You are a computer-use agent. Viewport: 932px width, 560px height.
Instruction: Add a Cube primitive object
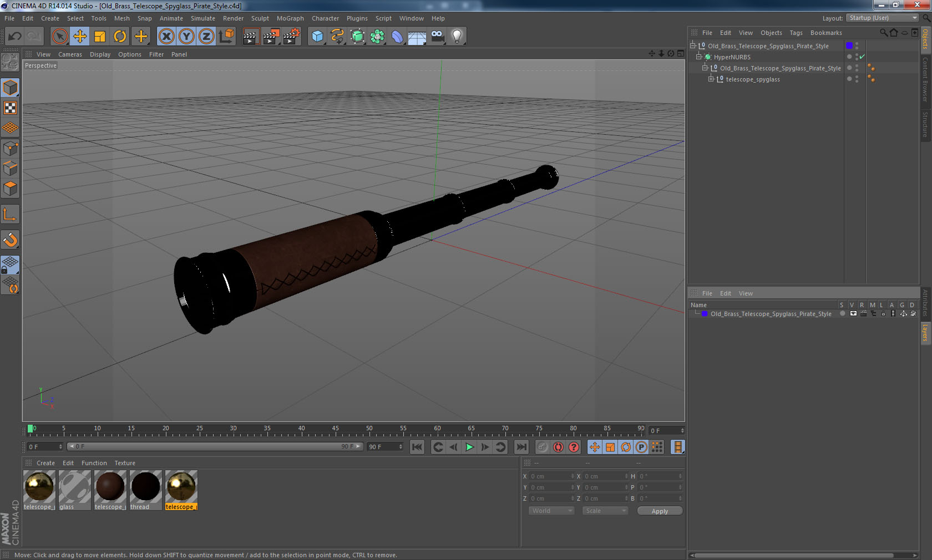point(317,37)
